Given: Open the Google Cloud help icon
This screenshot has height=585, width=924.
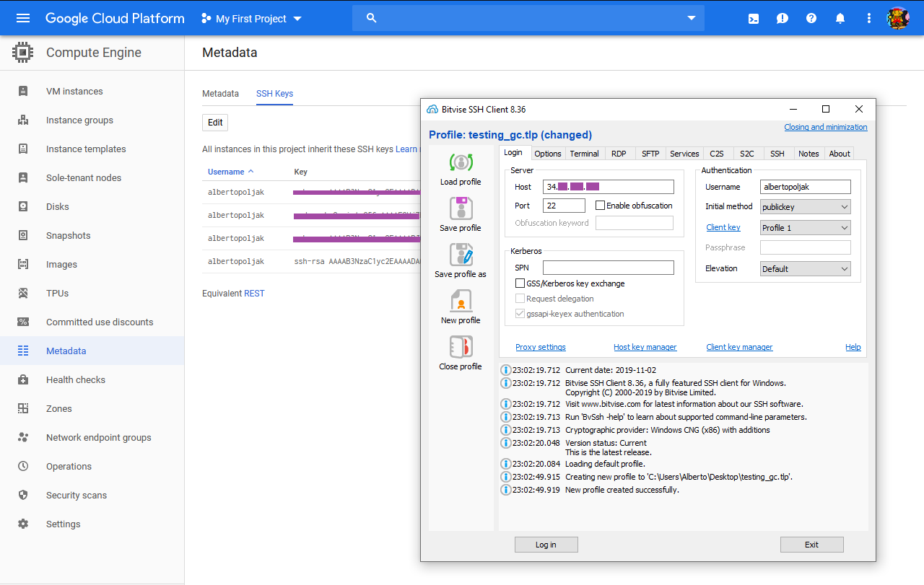Looking at the screenshot, I should (811, 18).
